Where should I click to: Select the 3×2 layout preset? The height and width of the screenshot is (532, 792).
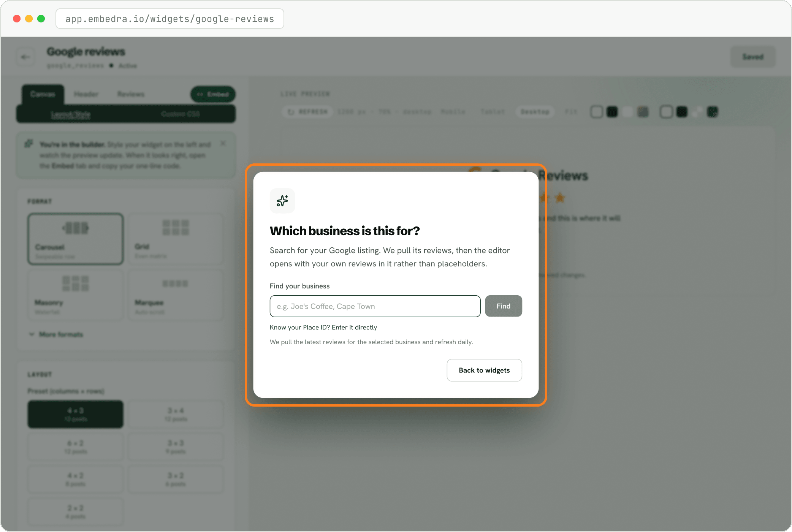point(175,479)
